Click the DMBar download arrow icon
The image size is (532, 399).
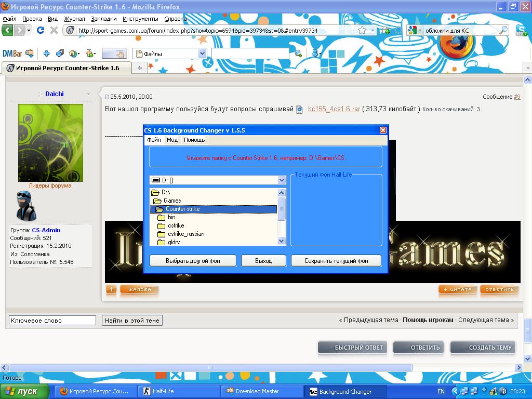click(x=315, y=54)
